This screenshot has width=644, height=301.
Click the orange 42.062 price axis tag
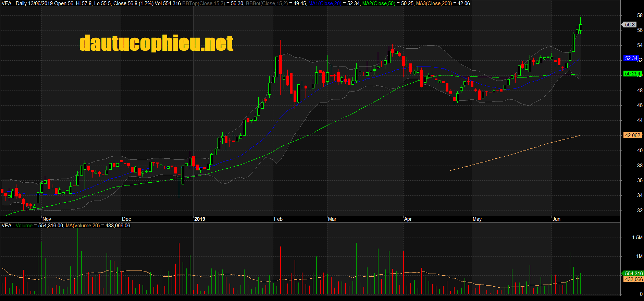[632, 135]
